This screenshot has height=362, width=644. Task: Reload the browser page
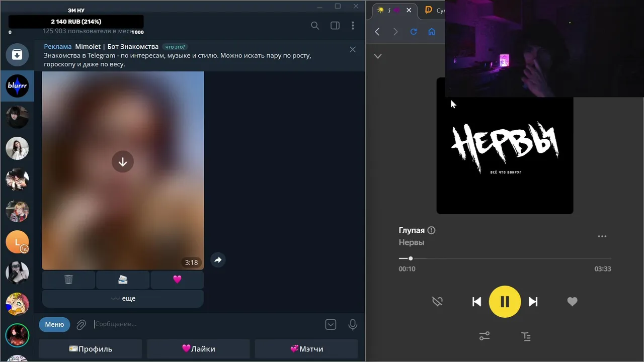(414, 32)
